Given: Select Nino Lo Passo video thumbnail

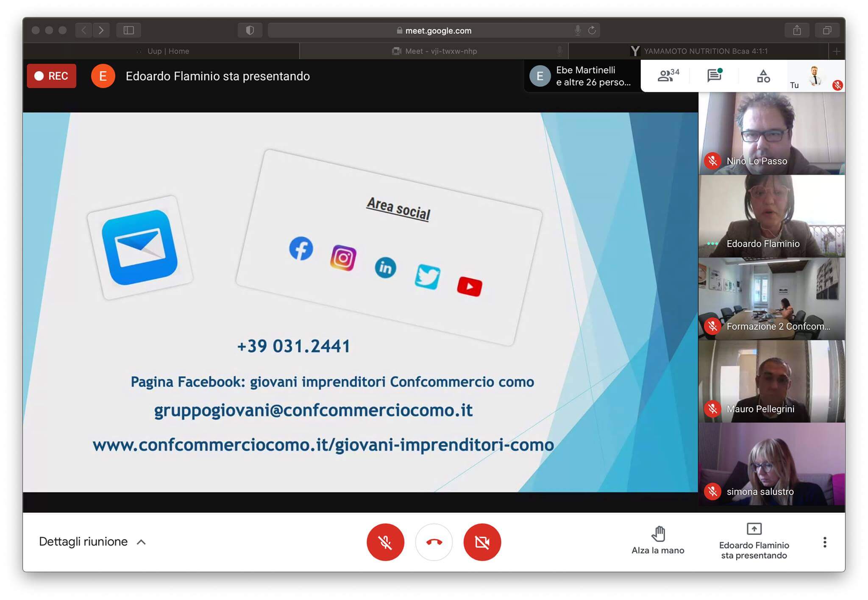Looking at the screenshot, I should (x=771, y=133).
